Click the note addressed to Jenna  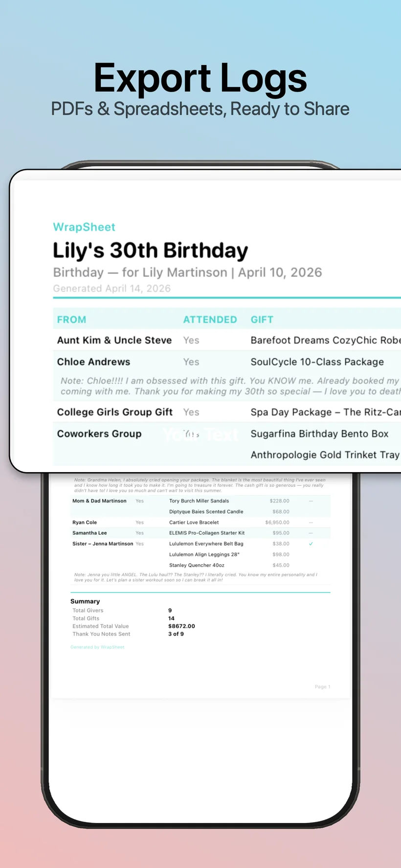(x=196, y=577)
